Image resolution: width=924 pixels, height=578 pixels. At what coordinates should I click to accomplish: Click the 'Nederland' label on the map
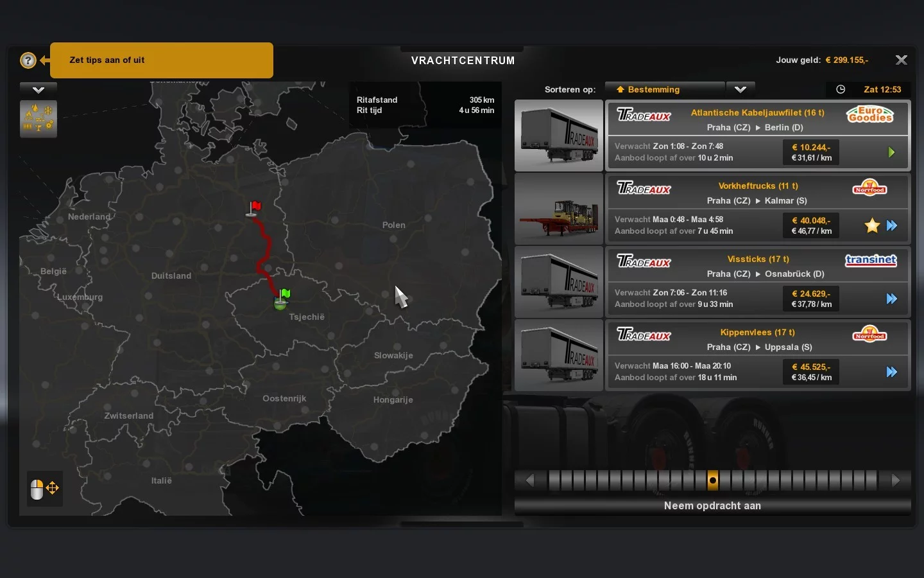click(x=89, y=217)
